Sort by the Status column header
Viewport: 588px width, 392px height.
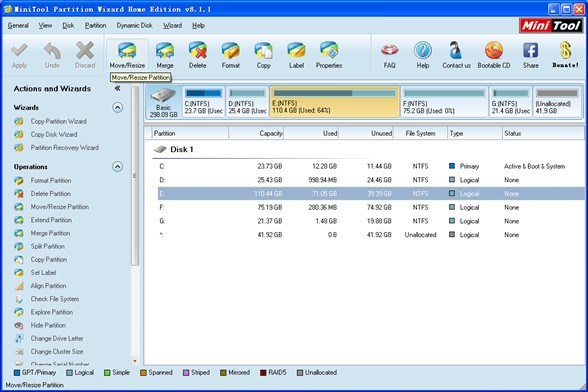coord(543,133)
